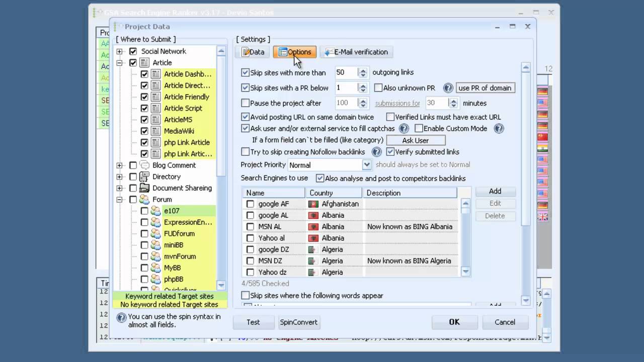The image size is (644, 362).
Task: Click help icon after Enable Custom Mode
Action: (499, 129)
